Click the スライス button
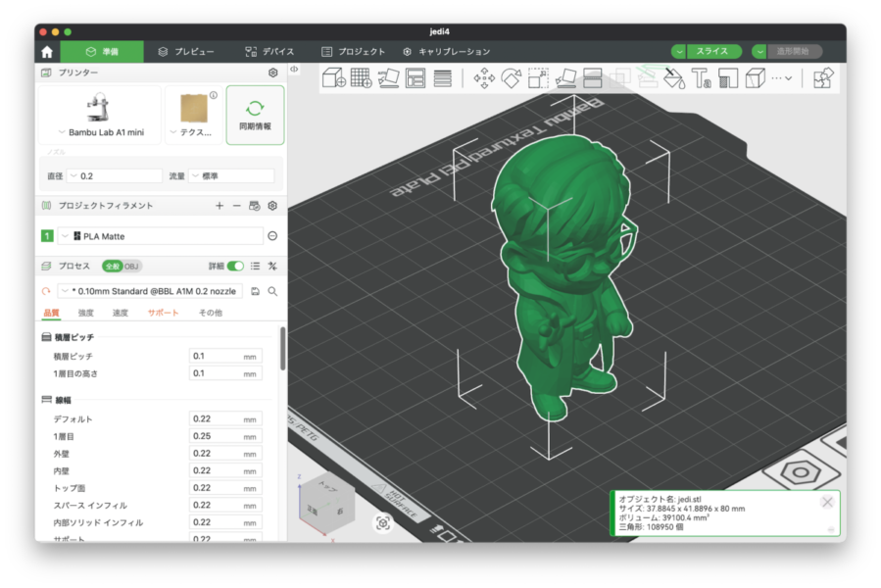 coord(710,51)
